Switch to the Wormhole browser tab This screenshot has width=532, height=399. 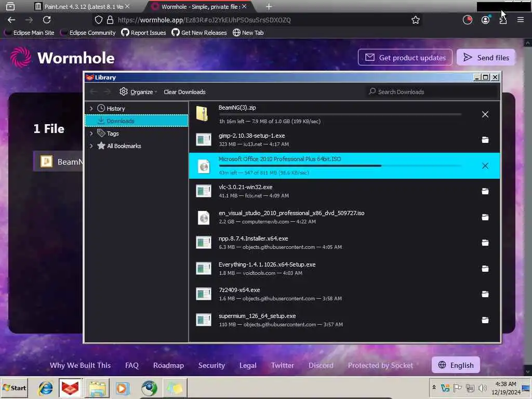coord(200,6)
